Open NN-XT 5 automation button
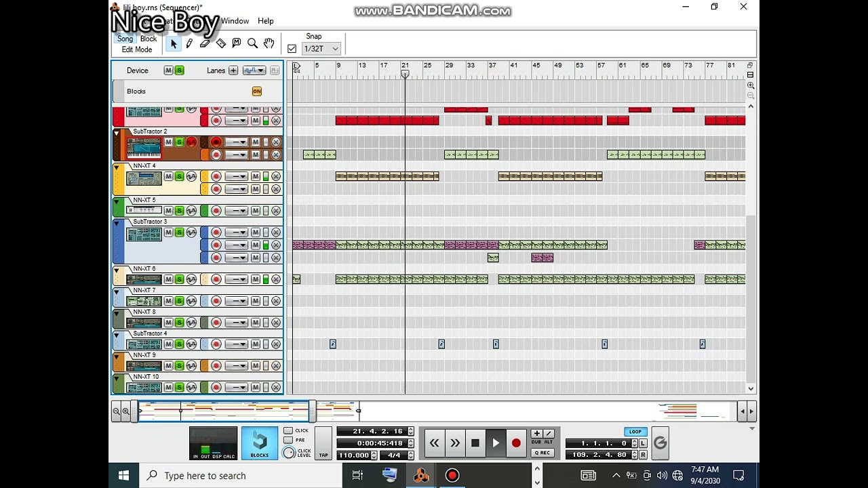The width and height of the screenshot is (868, 488). (191, 211)
